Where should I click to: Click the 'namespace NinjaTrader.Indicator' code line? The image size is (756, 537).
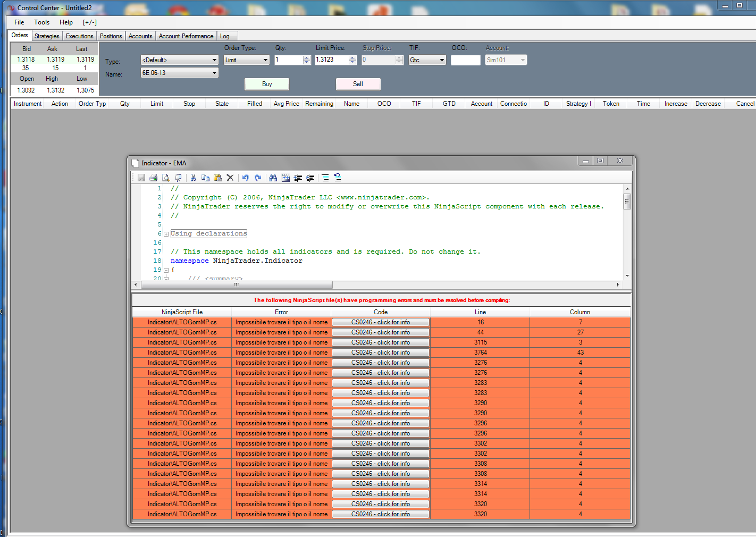click(237, 261)
